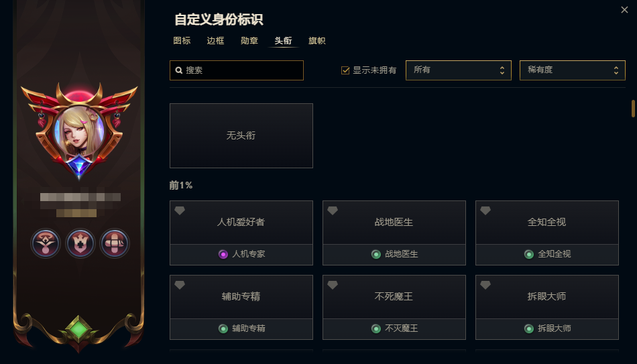Click the bandage challenge token badge
This screenshot has width=637, height=364.
click(x=115, y=243)
